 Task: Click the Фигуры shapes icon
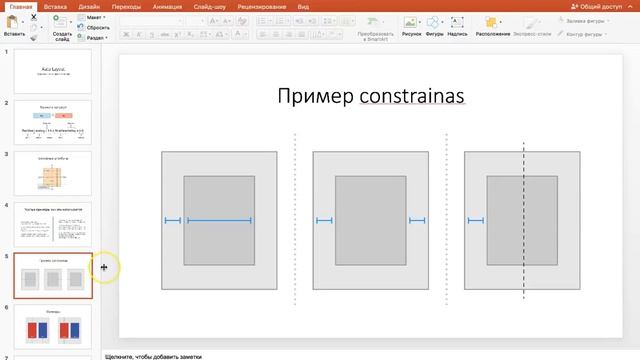[x=433, y=22]
